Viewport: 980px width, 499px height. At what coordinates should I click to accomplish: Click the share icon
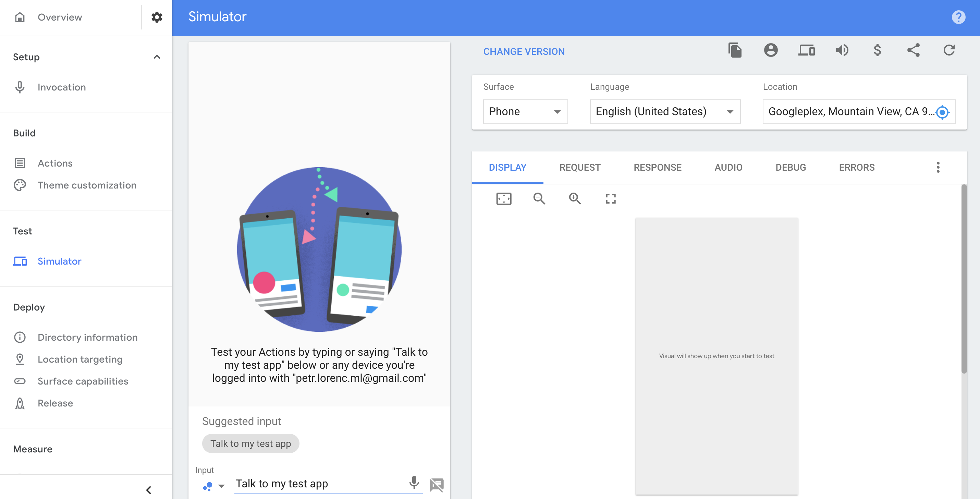pyautogui.click(x=914, y=50)
